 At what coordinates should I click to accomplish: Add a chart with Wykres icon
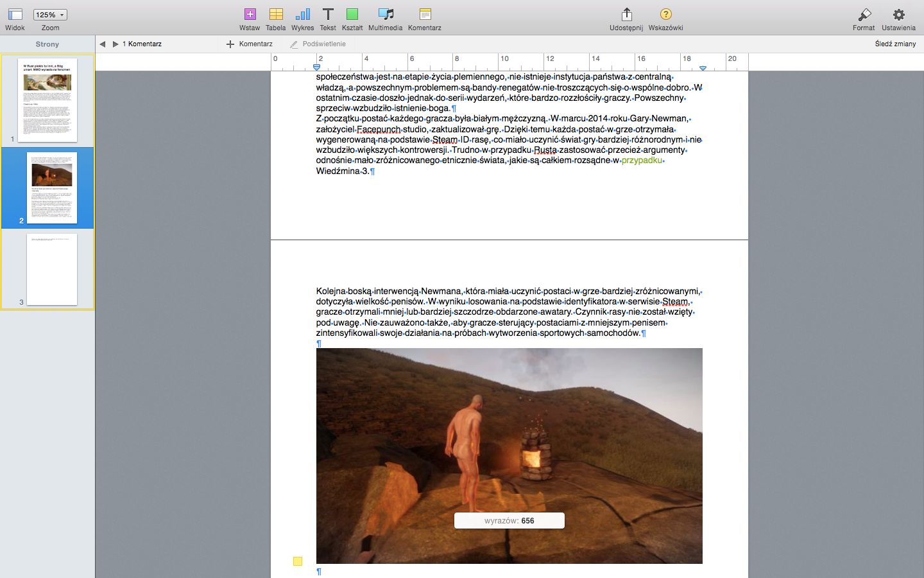pyautogui.click(x=302, y=14)
